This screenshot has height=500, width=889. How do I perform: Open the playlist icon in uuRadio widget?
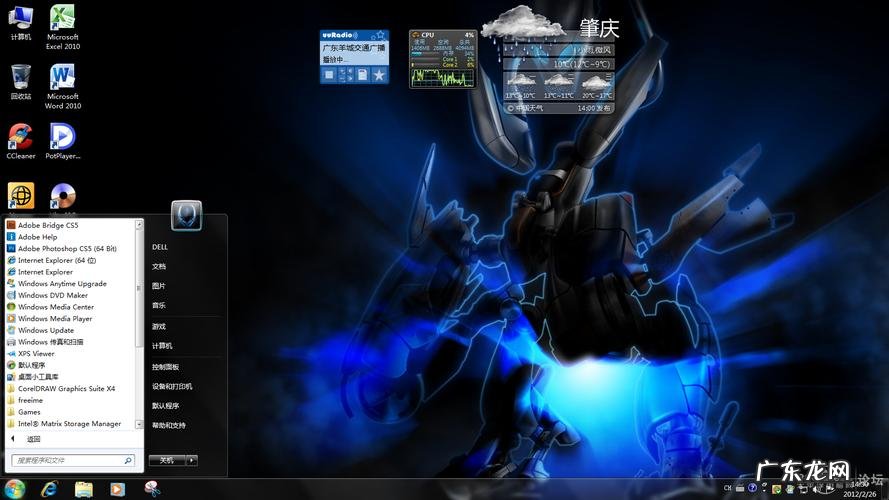click(362, 75)
